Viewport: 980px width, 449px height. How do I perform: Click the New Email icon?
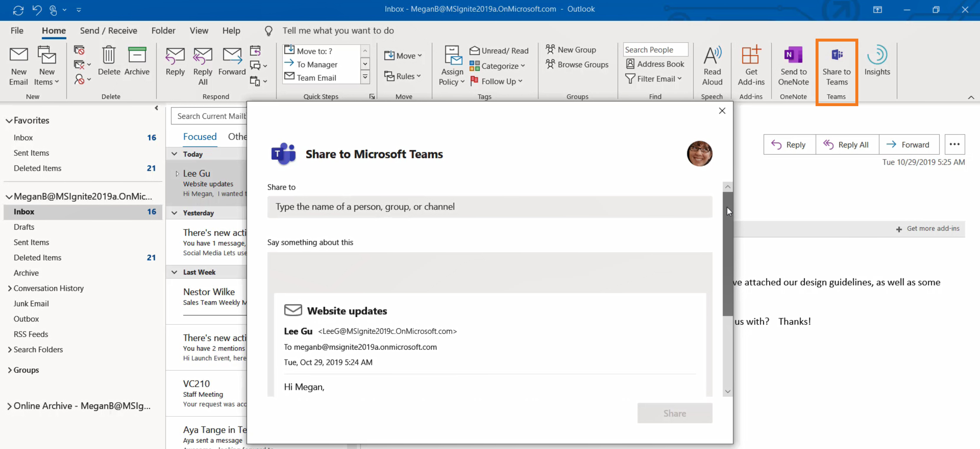pyautogui.click(x=19, y=55)
